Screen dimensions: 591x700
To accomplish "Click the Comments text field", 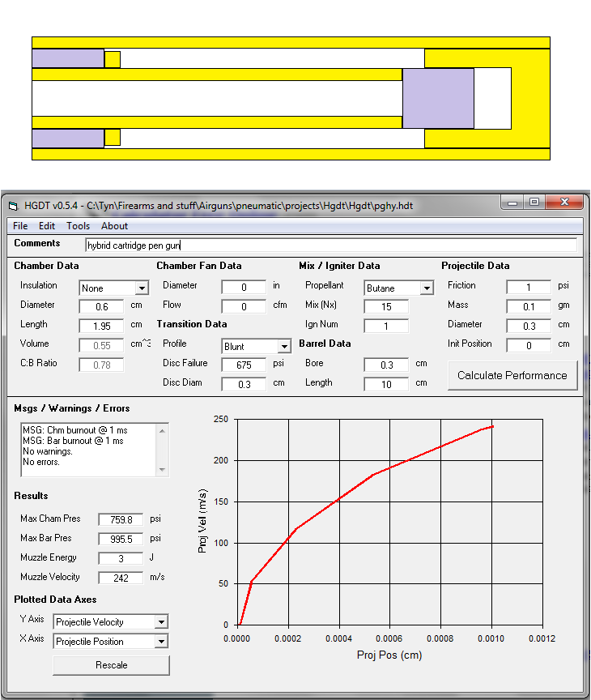I will tap(330, 245).
